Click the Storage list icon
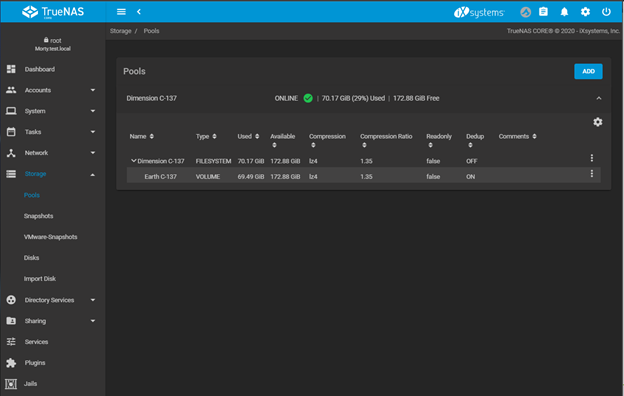The height and width of the screenshot is (396, 624). [11, 174]
